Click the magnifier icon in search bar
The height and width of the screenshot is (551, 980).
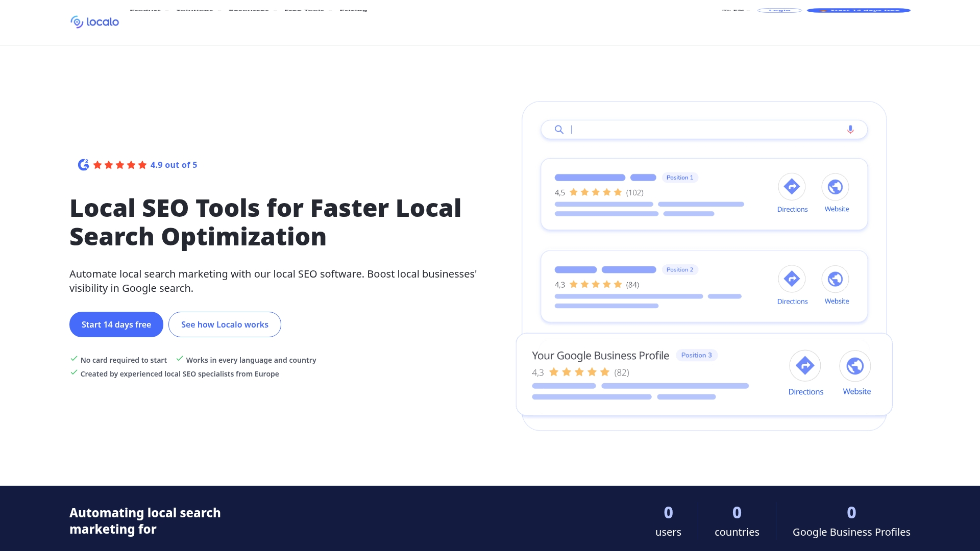point(559,130)
